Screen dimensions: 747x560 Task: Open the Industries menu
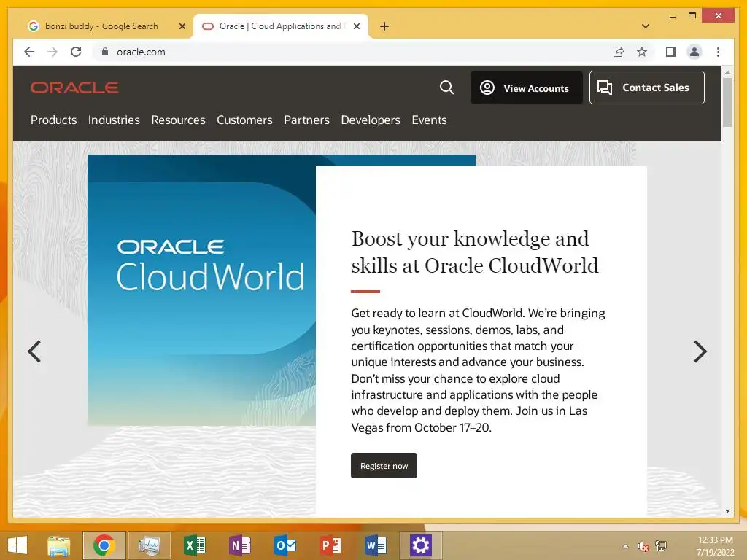point(114,120)
